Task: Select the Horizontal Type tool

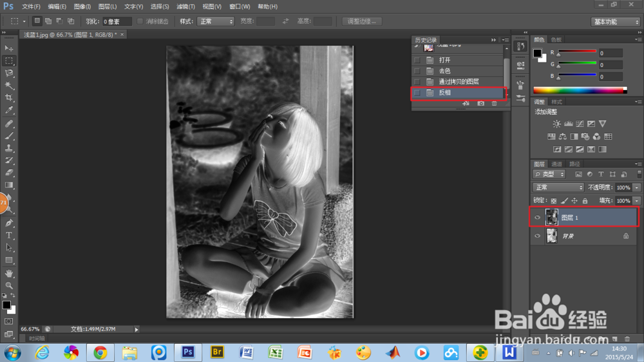Action: tap(9, 236)
